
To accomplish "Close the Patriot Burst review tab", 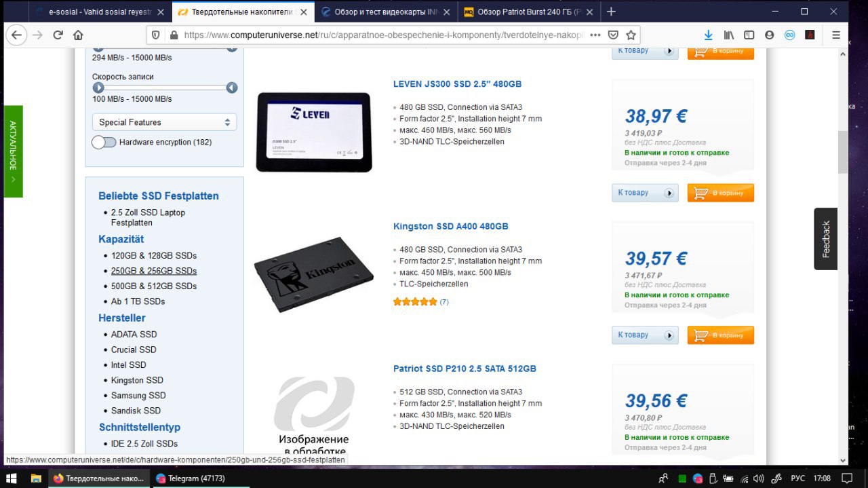I will (x=589, y=12).
